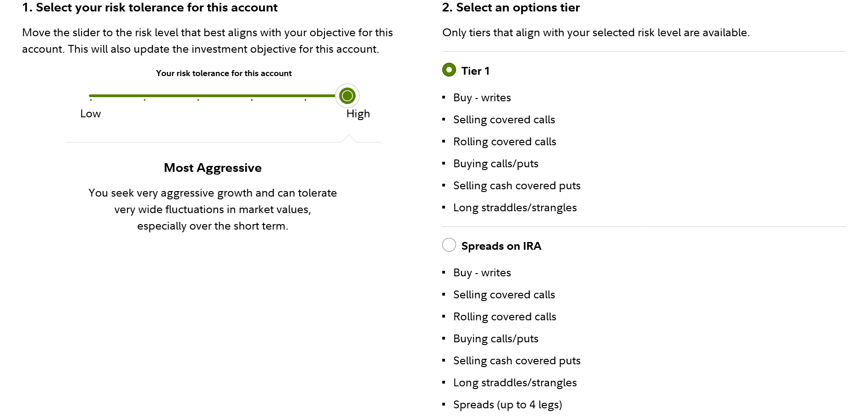Click "Your risk tolerance for this account" label
Viewport: 868px width, 417px height.
[x=224, y=73]
